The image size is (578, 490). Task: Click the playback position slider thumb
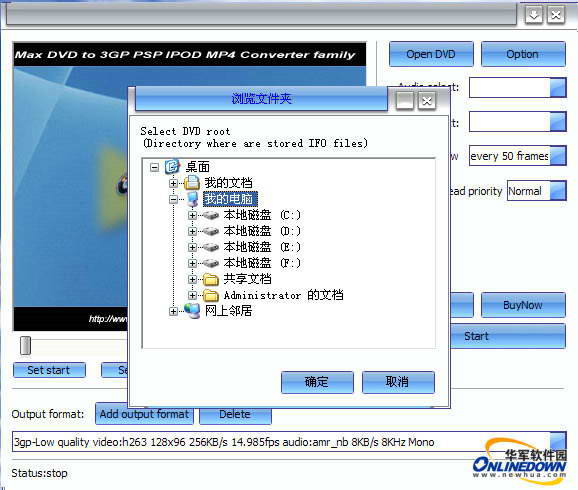[x=25, y=346]
